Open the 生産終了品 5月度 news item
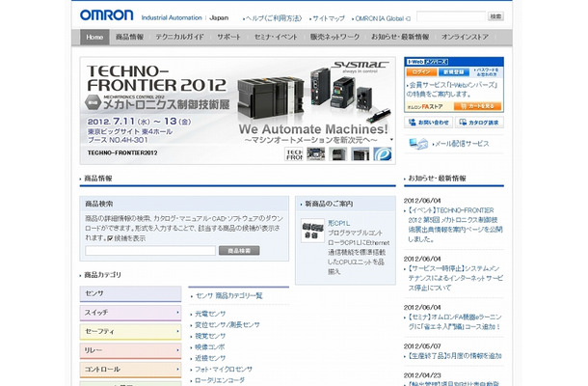The image size is (588, 386). [455, 355]
